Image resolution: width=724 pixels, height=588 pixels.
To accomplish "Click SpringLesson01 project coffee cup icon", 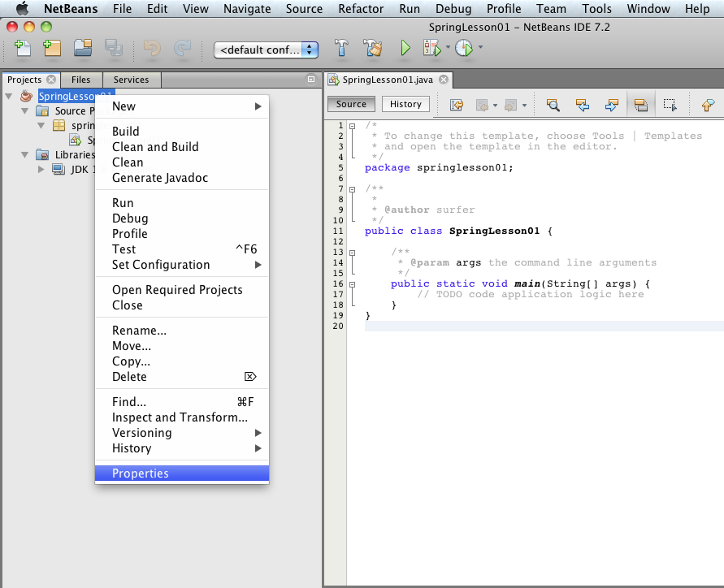I will pos(26,96).
